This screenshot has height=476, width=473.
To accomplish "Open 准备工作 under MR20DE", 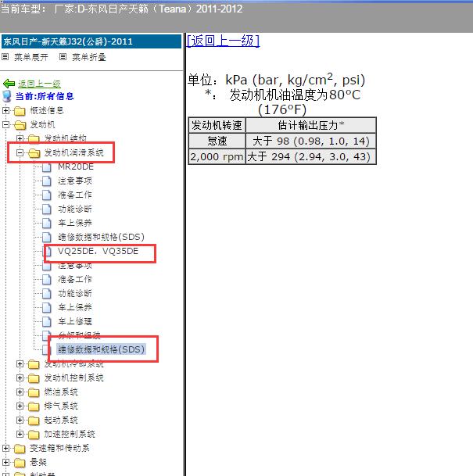I will (x=75, y=195).
